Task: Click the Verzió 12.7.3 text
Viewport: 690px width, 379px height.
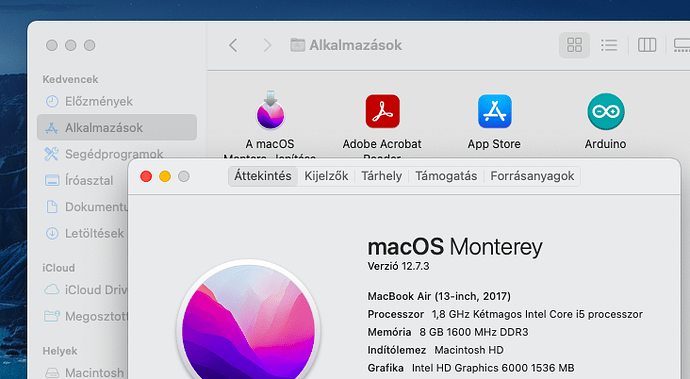Action: pos(398,266)
